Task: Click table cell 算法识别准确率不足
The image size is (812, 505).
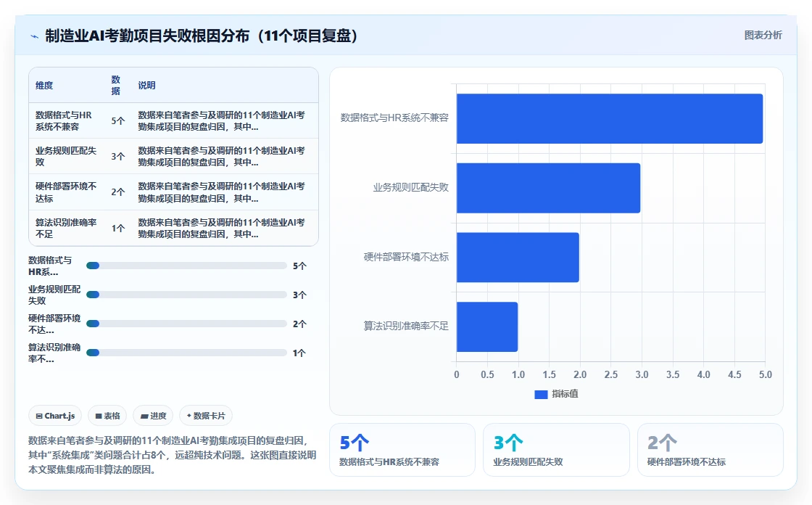Action: (x=66, y=228)
